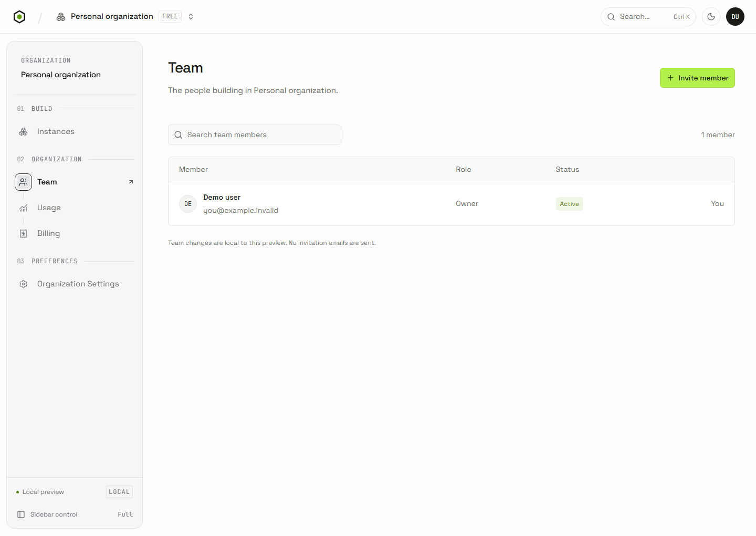The height and width of the screenshot is (536, 756).
Task: Click the Status column header
Action: point(568,170)
